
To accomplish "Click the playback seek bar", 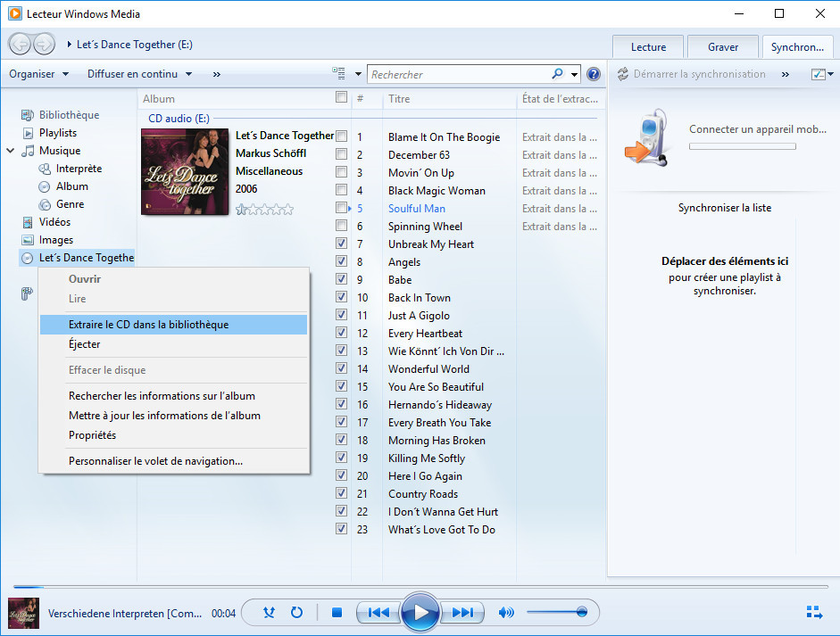I will coord(420,587).
